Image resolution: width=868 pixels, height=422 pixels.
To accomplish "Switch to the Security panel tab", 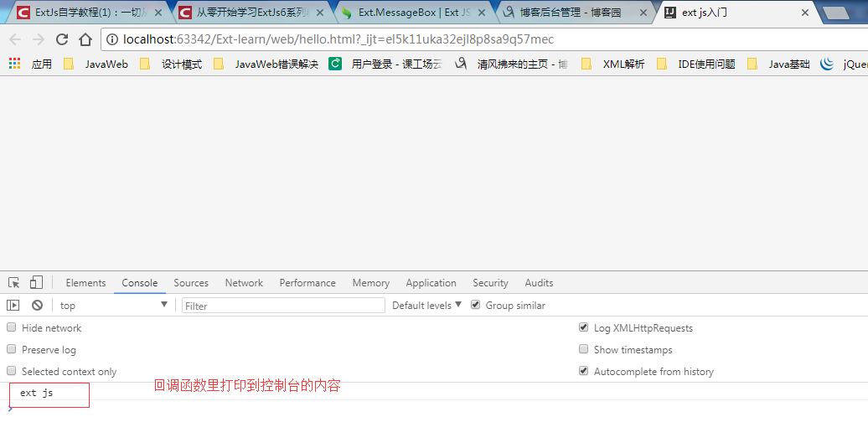I will click(x=490, y=283).
